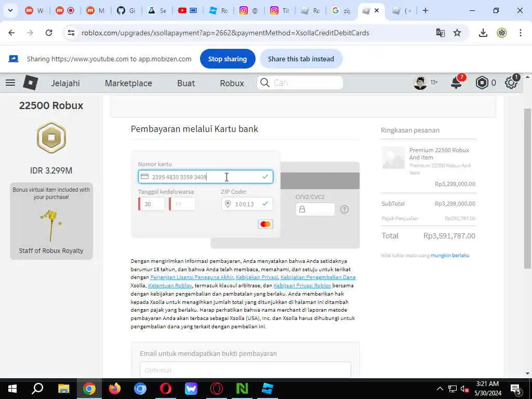532x399 pixels.
Task: Switch to the YouTube browser tab
Action: 188,10
